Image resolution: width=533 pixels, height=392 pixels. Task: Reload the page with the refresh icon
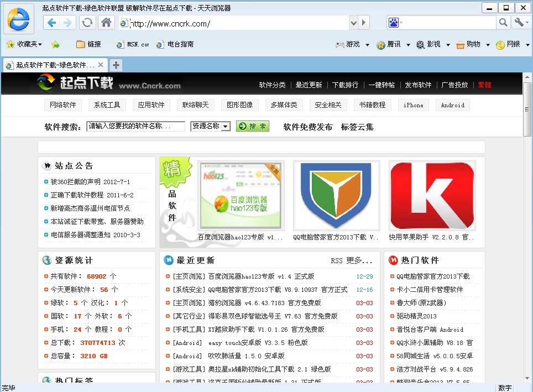87,23
